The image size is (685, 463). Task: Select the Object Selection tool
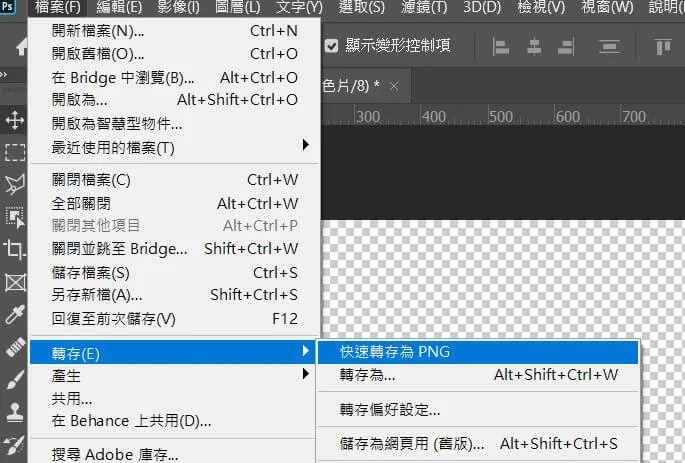click(14, 217)
